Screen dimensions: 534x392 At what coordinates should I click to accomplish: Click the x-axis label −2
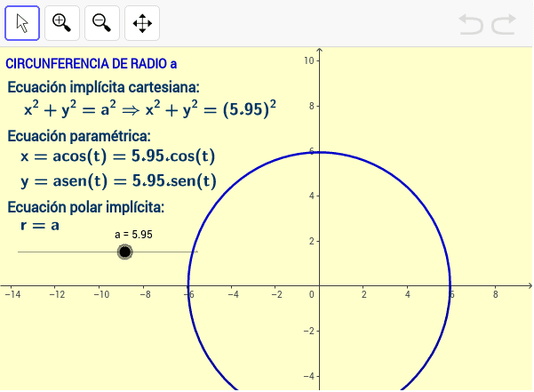click(x=277, y=294)
